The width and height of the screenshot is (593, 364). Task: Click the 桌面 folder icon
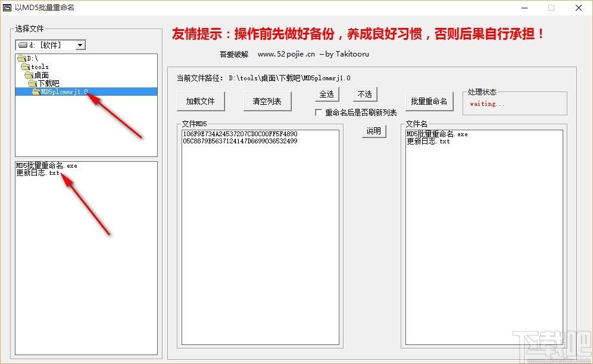29,75
